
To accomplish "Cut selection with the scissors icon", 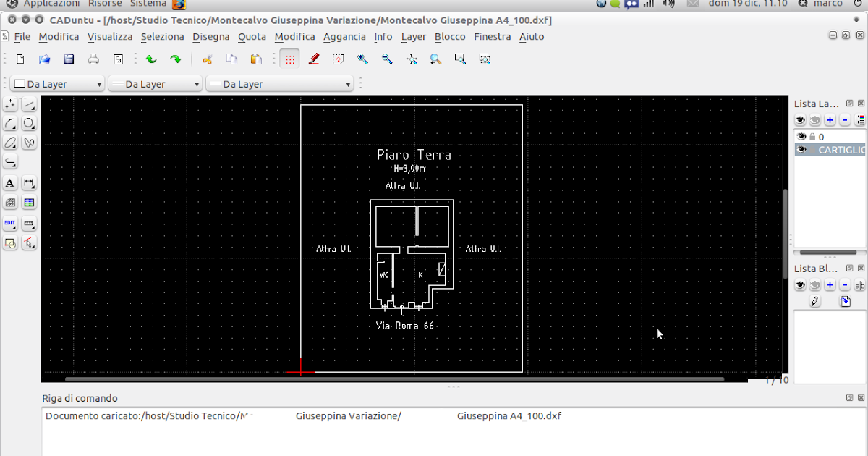I will pyautogui.click(x=208, y=59).
